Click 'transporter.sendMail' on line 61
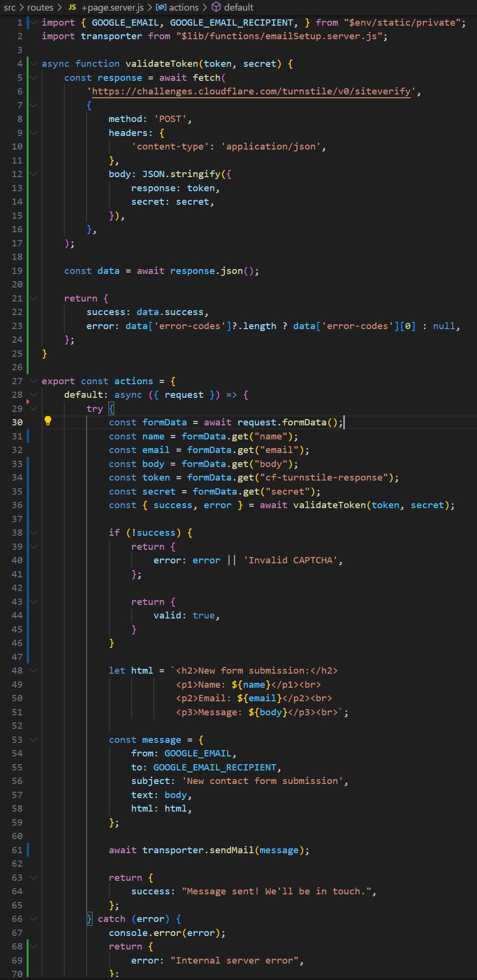The height and width of the screenshot is (980, 477). click(198, 850)
